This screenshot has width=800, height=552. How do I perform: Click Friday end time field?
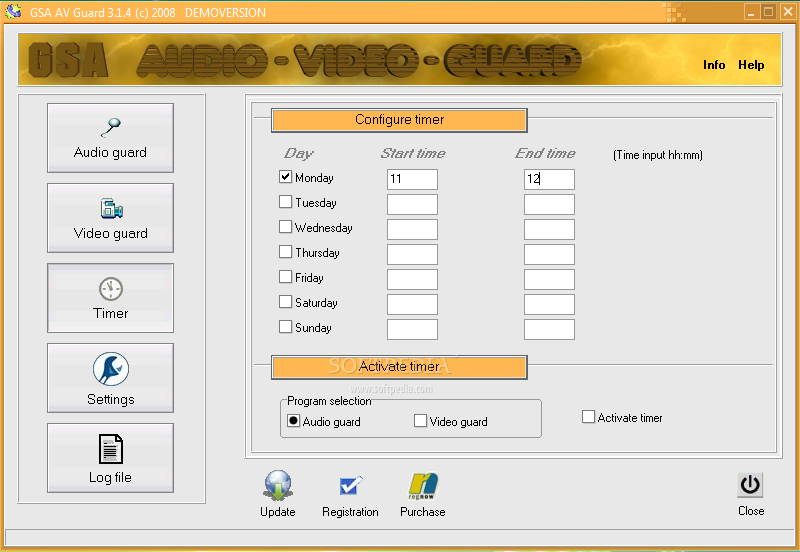[x=549, y=279]
